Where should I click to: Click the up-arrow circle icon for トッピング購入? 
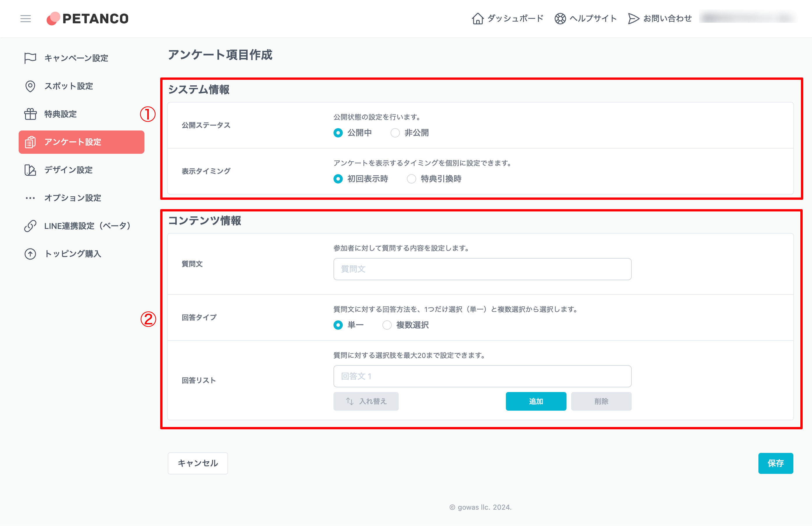tap(30, 254)
